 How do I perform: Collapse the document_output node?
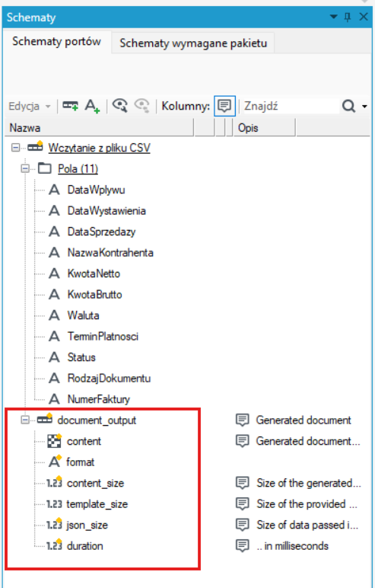click(25, 420)
